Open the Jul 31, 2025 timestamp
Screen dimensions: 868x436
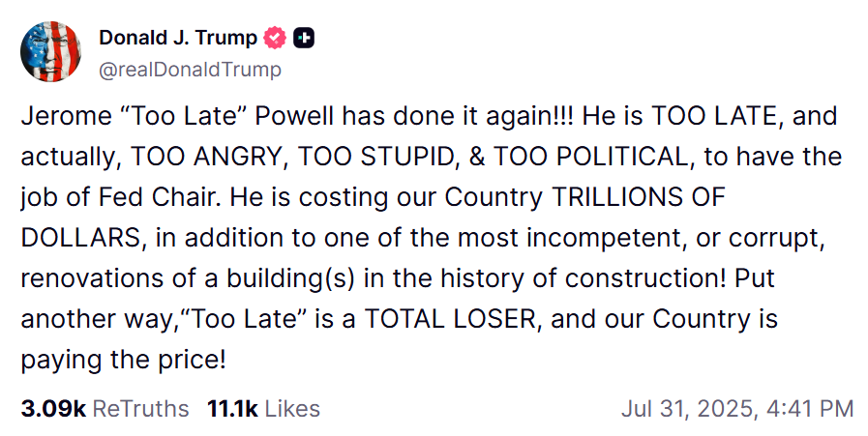pyautogui.click(x=737, y=409)
